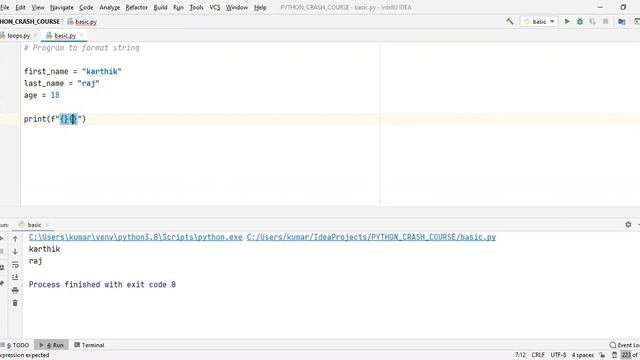
Task: Click basic.py breadcrumb in navigation bar
Action: tap(82, 22)
